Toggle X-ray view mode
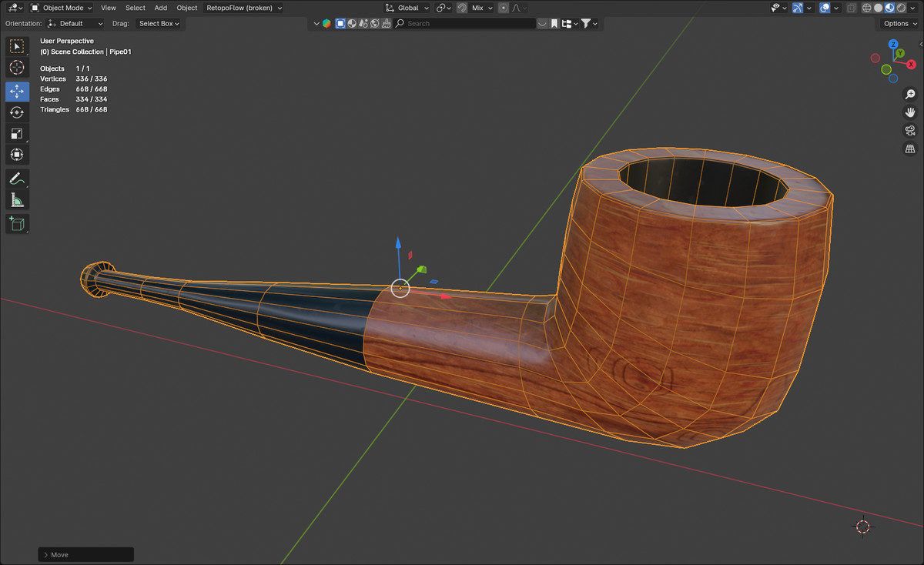 [x=851, y=8]
